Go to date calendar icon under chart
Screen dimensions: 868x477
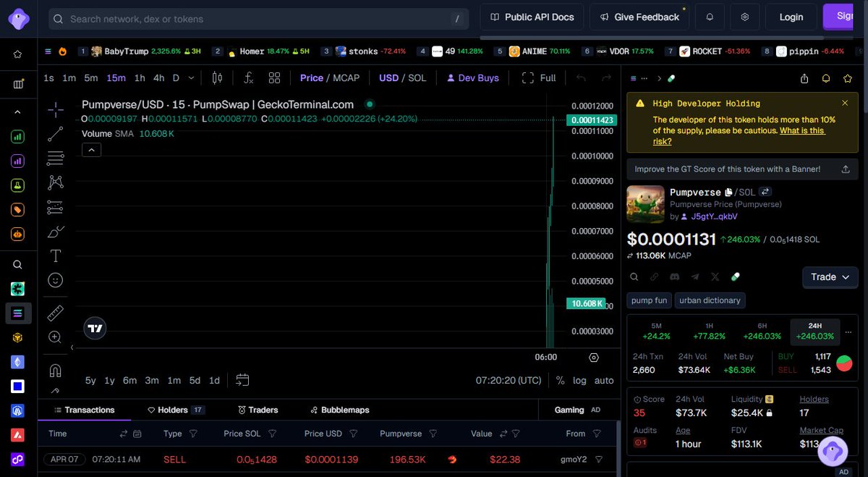[242, 380]
